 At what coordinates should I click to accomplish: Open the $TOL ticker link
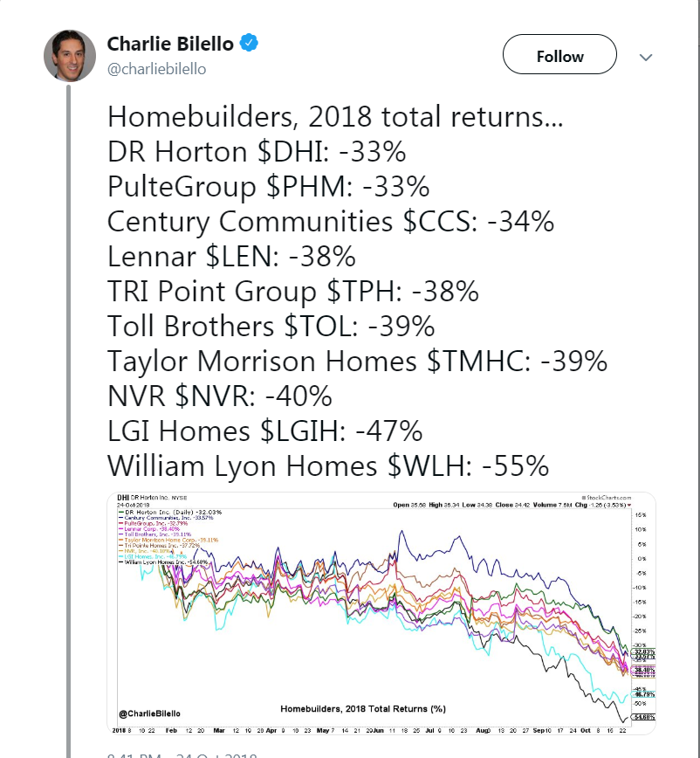[x=324, y=327]
